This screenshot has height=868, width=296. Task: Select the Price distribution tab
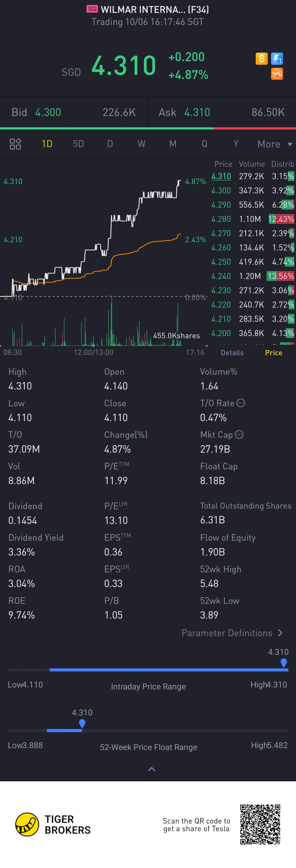[x=274, y=353]
